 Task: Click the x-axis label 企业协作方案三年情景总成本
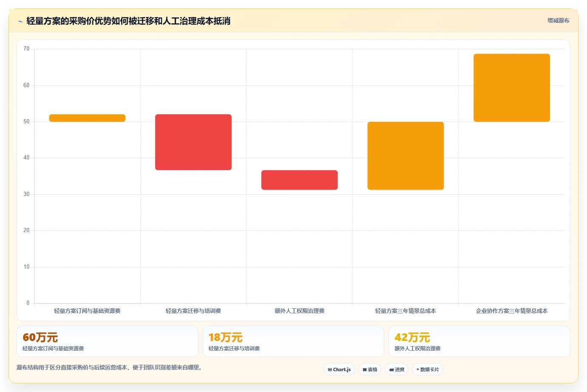(512, 311)
